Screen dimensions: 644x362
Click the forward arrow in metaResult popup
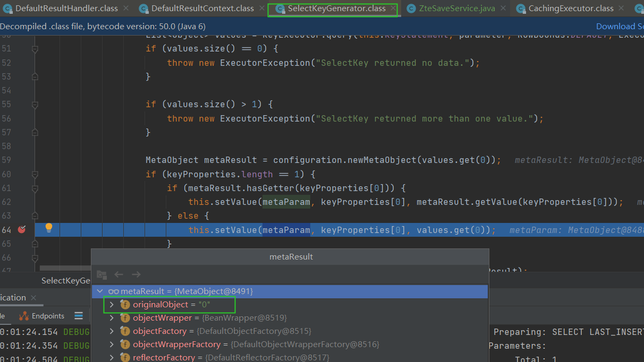[136, 274]
